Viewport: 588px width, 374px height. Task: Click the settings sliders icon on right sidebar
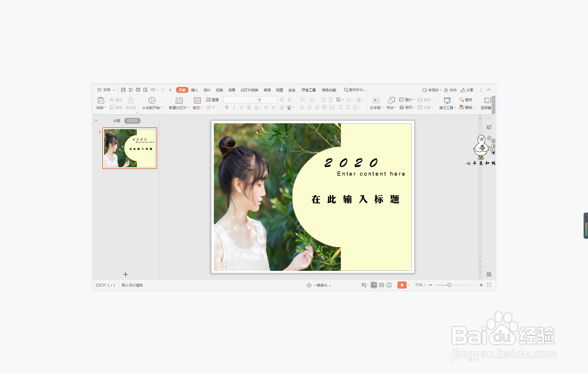tap(489, 127)
